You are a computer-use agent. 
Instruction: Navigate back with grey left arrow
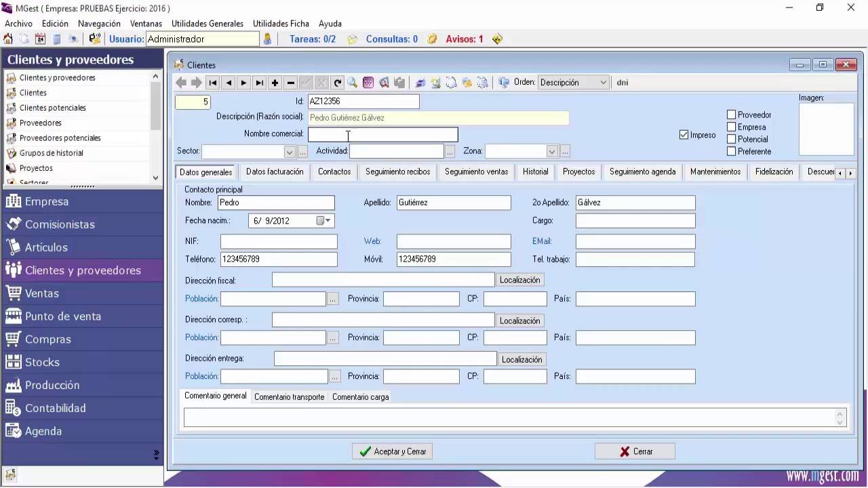[181, 83]
